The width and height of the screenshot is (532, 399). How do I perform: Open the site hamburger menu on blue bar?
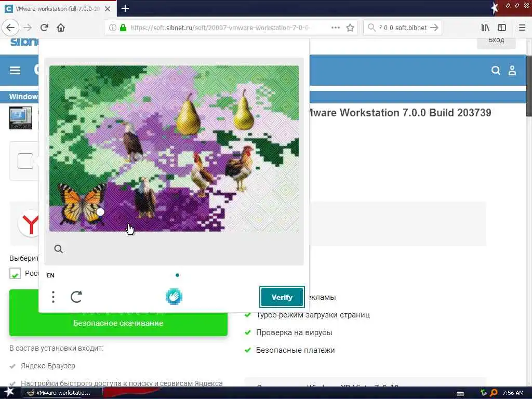click(15, 70)
